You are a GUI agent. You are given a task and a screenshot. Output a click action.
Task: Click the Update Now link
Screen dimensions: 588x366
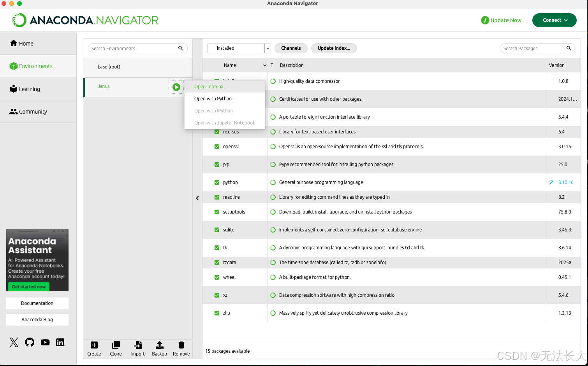pos(506,20)
